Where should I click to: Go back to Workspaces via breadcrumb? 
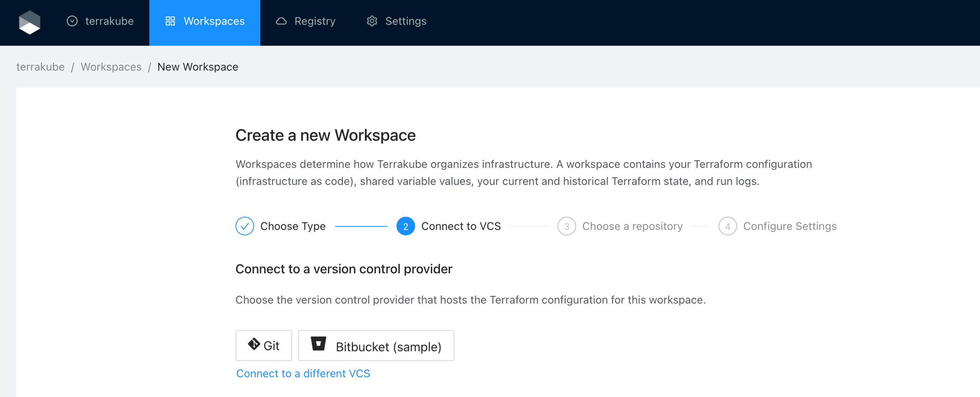click(x=111, y=67)
